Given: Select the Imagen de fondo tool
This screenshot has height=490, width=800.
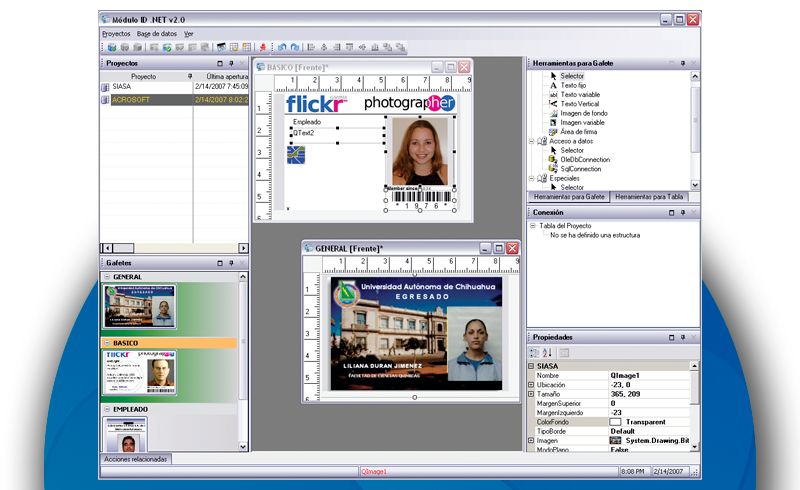Looking at the screenshot, I should [x=584, y=113].
